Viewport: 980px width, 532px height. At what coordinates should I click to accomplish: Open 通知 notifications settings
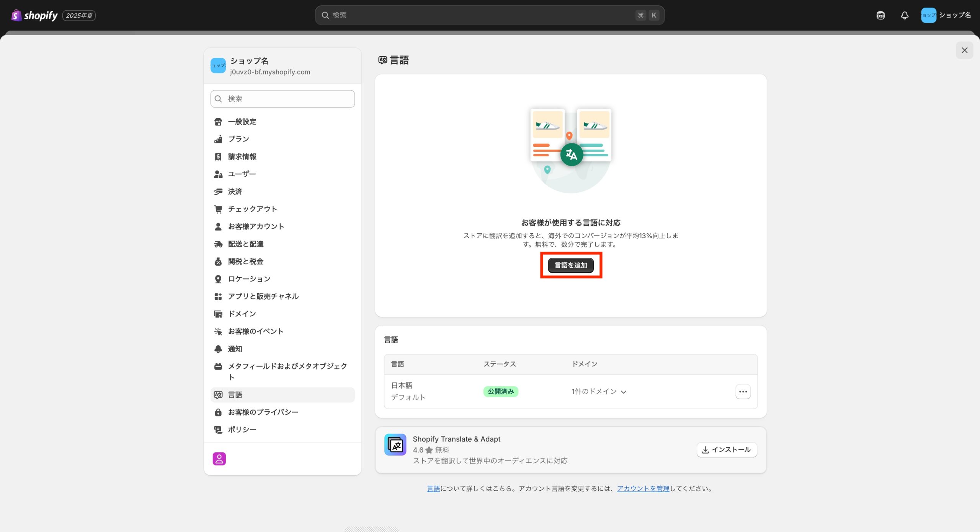point(235,349)
